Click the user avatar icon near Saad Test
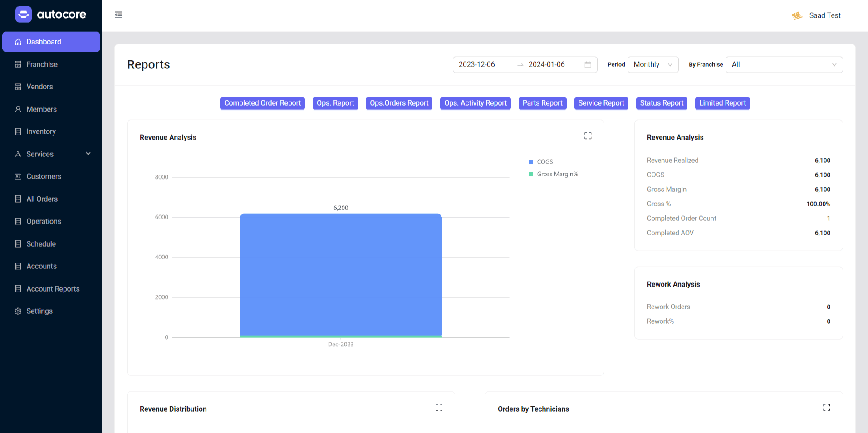Image resolution: width=868 pixels, height=433 pixels. 797,16
